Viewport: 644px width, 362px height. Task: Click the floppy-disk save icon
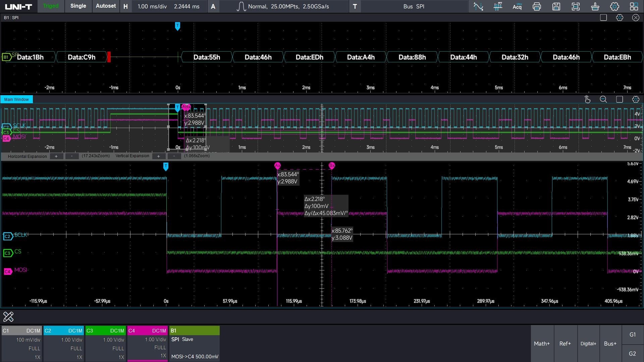(556, 6)
